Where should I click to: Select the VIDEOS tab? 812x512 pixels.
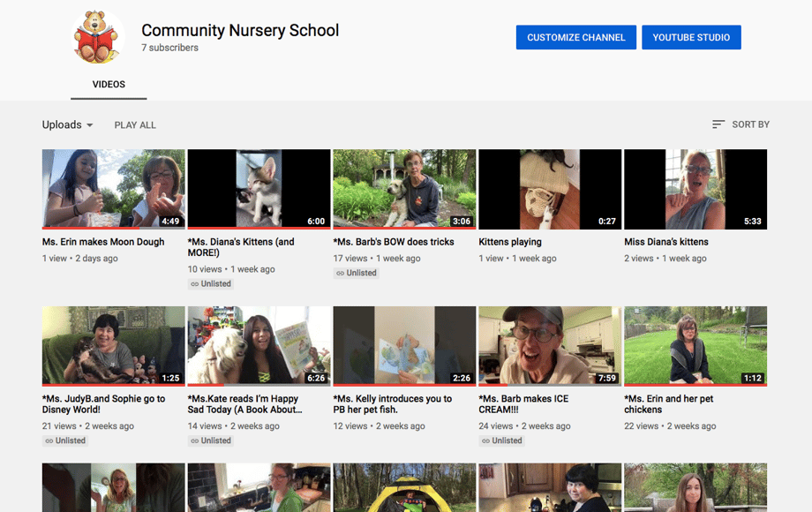(x=109, y=85)
